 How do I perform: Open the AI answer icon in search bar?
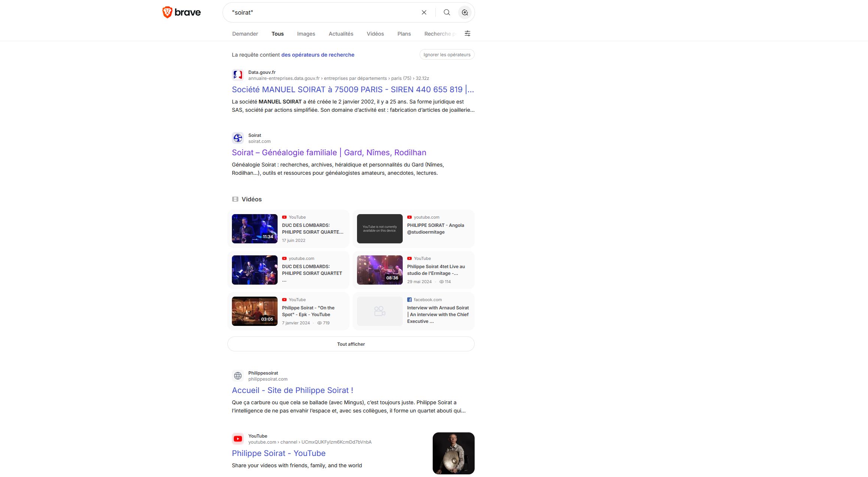pos(465,12)
